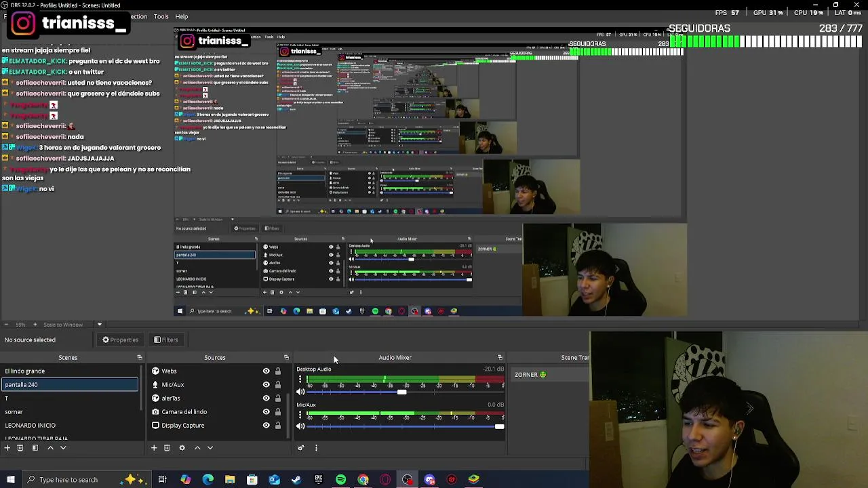Open the Help menu
The image size is (868, 488).
coord(182,16)
